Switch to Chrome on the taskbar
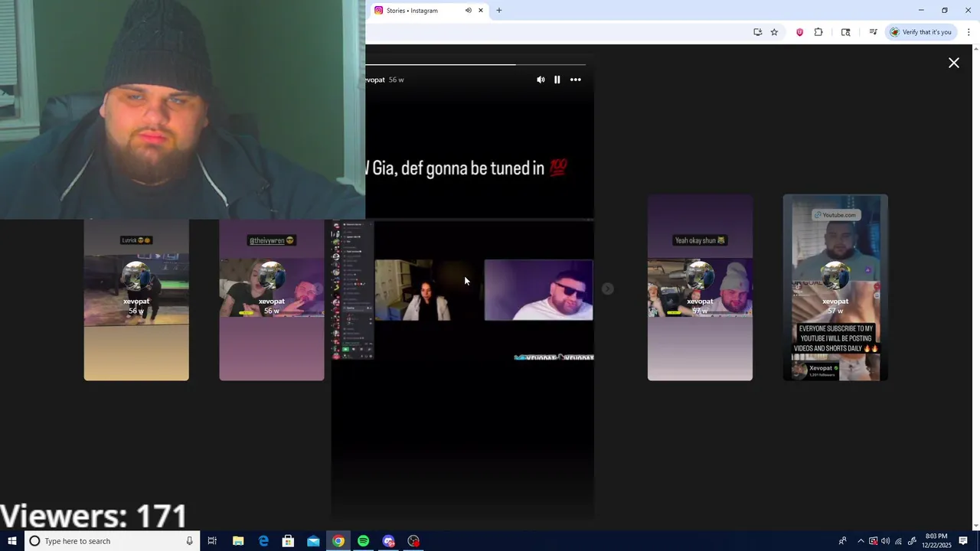The height and width of the screenshot is (551, 980). point(338,541)
